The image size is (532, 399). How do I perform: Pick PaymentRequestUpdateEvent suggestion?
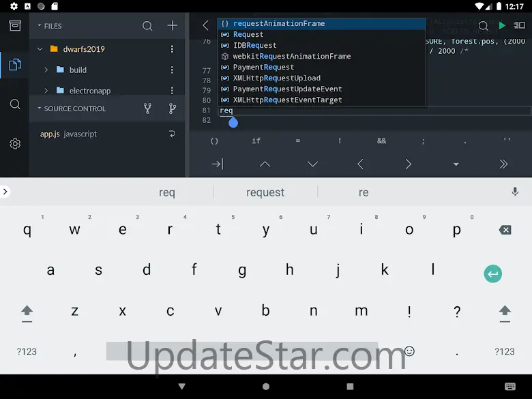point(322,89)
